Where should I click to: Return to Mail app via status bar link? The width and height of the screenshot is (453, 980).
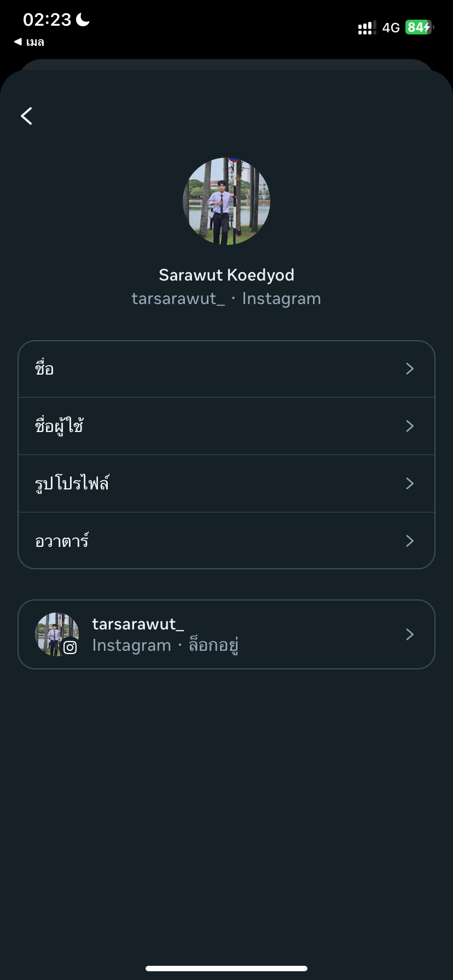pyautogui.click(x=29, y=42)
